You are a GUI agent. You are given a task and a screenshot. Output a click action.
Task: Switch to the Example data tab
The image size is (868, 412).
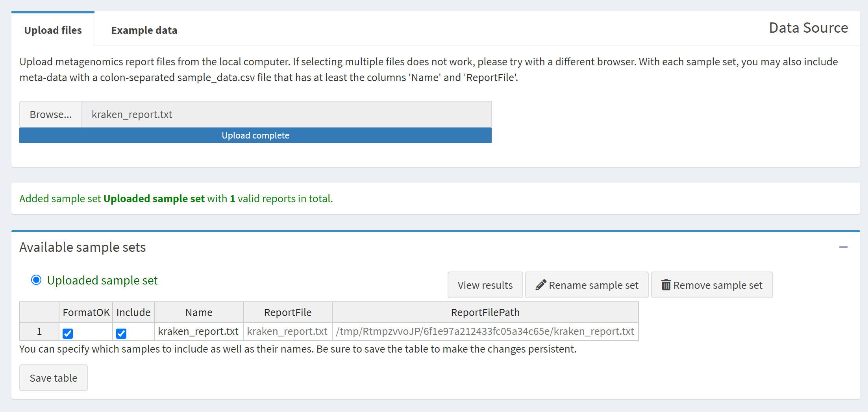[x=144, y=30]
